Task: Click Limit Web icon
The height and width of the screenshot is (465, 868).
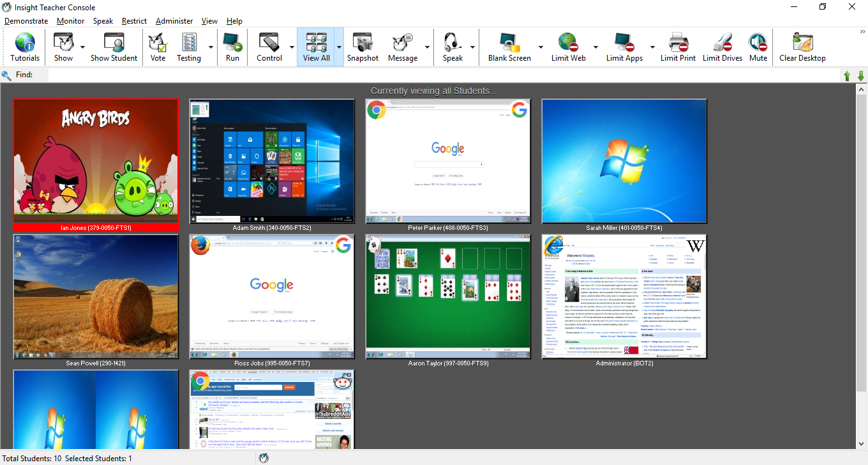Action: [568, 47]
